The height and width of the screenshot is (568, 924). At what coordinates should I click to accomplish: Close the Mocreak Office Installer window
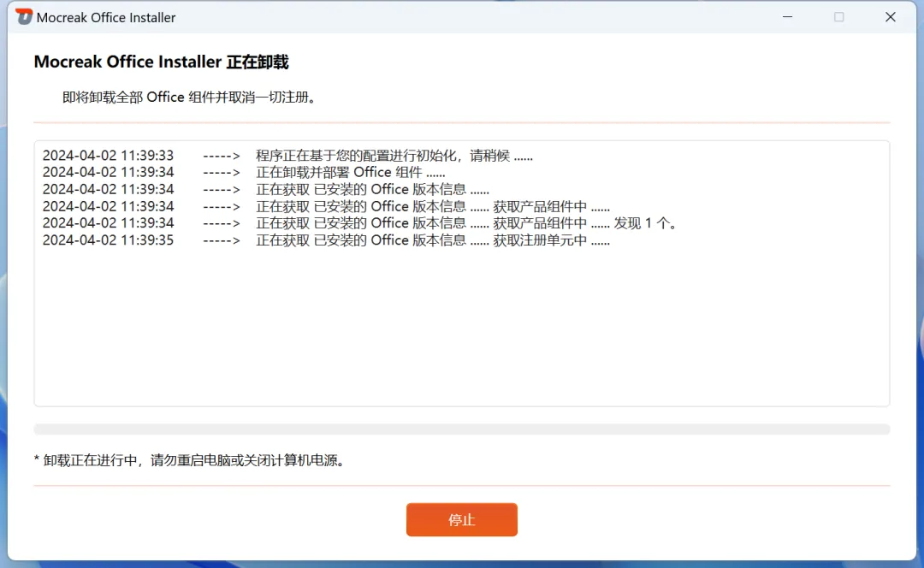(891, 17)
